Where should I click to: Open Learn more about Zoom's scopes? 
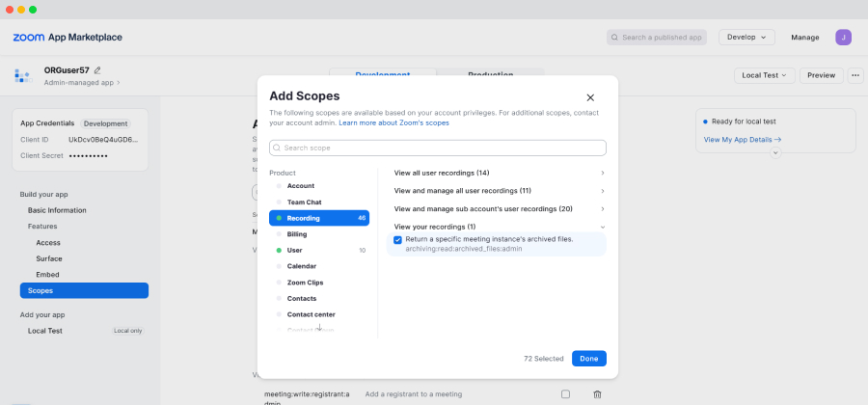click(x=393, y=122)
